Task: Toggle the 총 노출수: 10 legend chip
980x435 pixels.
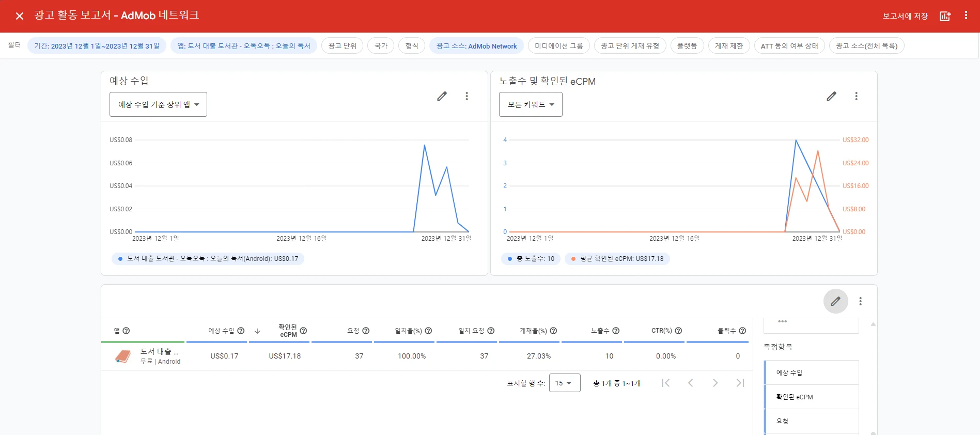Action: (x=531, y=259)
